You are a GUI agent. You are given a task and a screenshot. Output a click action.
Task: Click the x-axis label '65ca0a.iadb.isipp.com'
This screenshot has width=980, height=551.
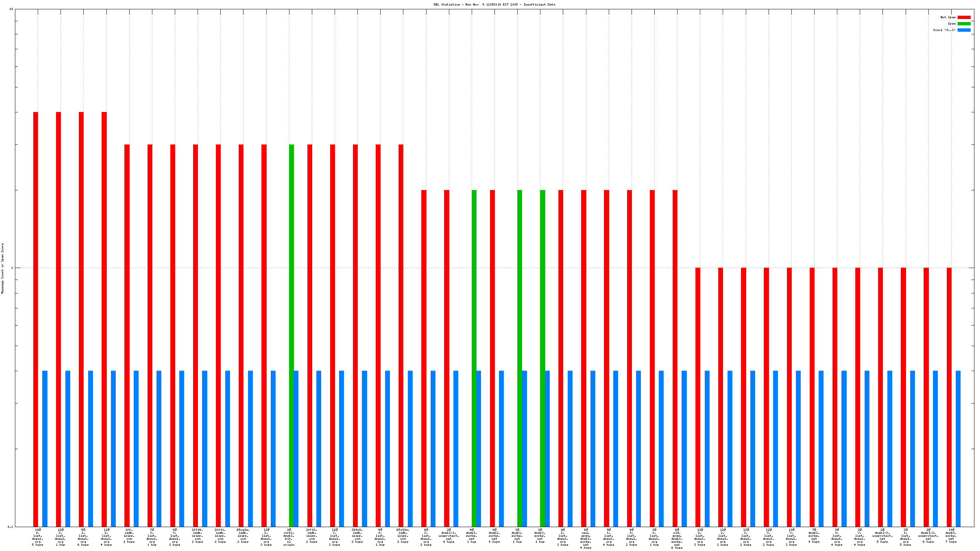[x=243, y=537]
